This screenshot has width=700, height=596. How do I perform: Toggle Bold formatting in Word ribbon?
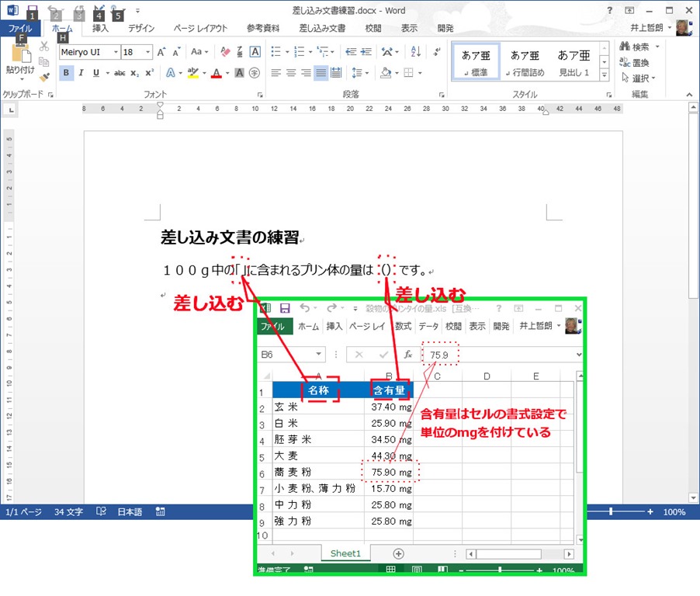point(67,73)
